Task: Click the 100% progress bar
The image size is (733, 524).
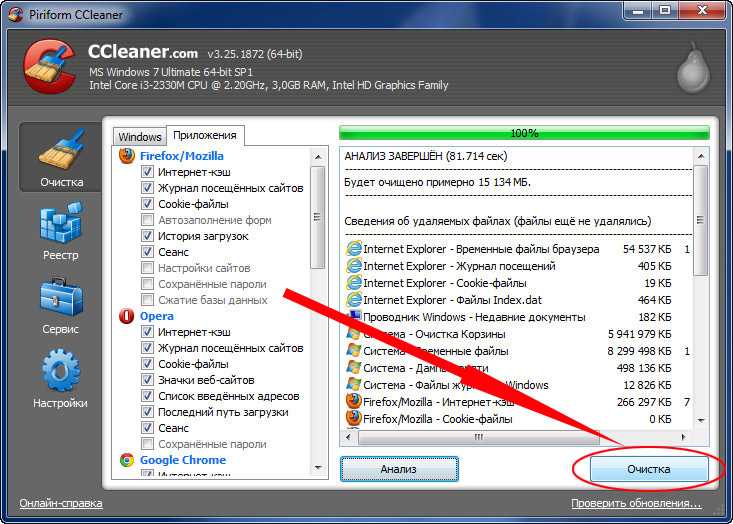Action: (x=524, y=133)
